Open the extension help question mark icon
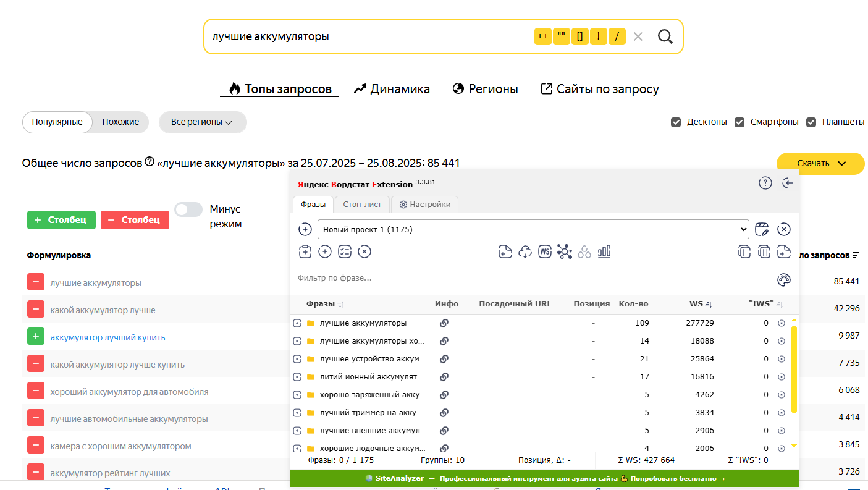 coord(765,183)
